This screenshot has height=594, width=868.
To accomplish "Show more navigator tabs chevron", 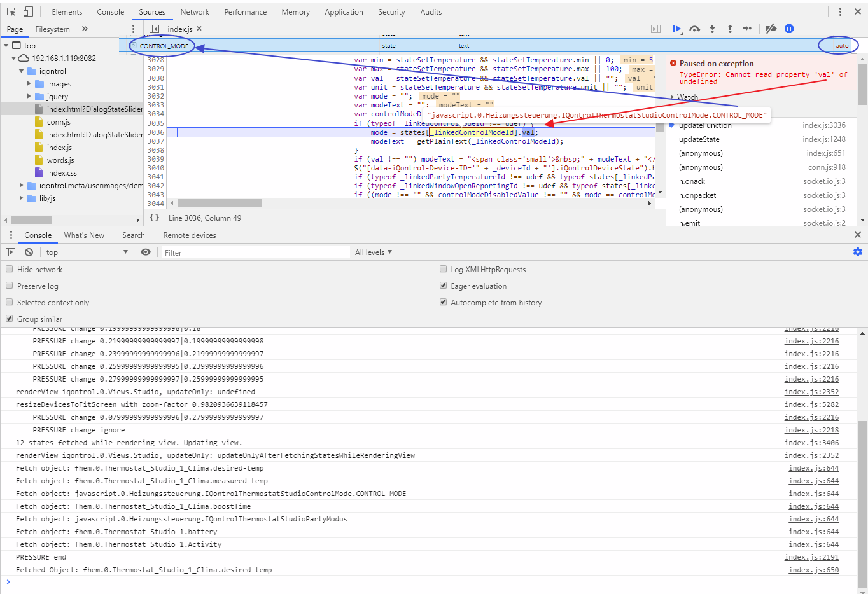I will tap(85, 29).
